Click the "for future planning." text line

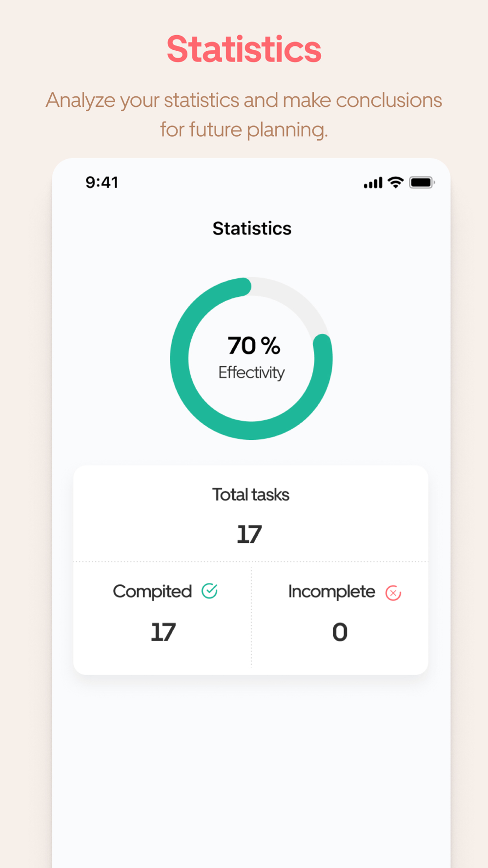pyautogui.click(x=244, y=130)
